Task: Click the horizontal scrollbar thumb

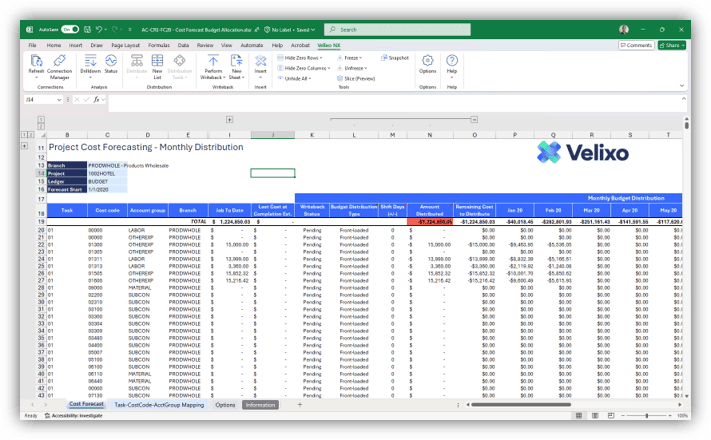Action: [521, 405]
